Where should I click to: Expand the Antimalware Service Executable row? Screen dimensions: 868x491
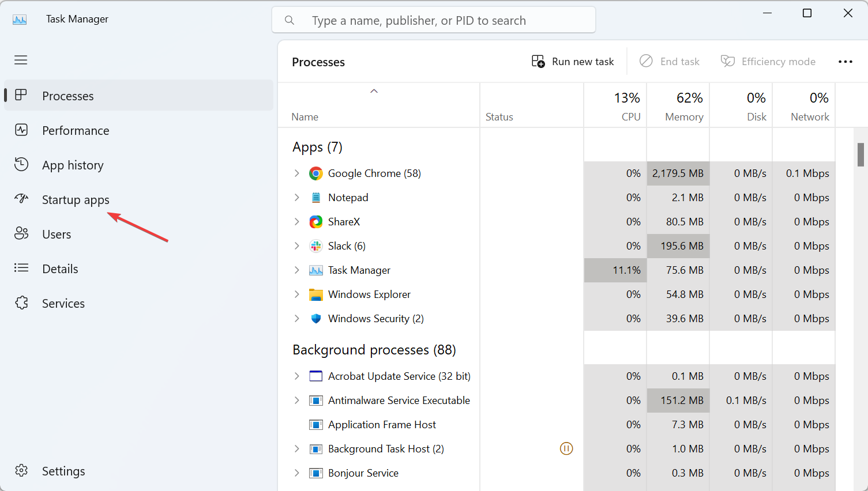coord(297,401)
